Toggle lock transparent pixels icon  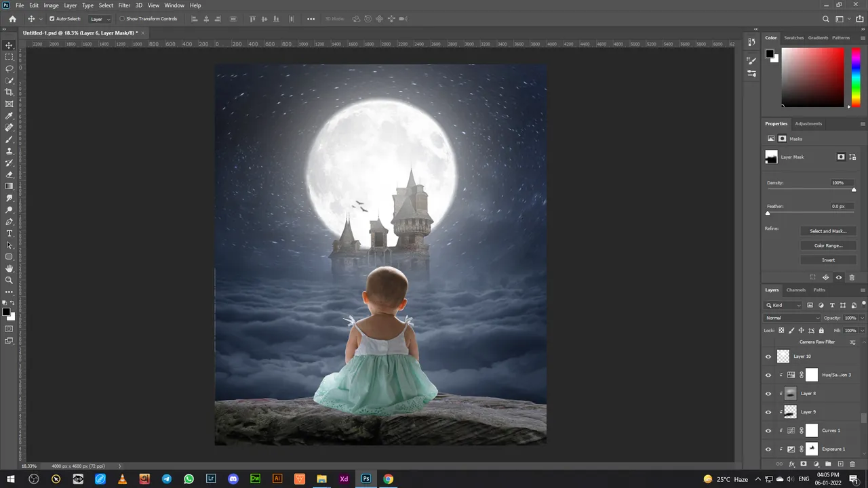click(x=781, y=331)
